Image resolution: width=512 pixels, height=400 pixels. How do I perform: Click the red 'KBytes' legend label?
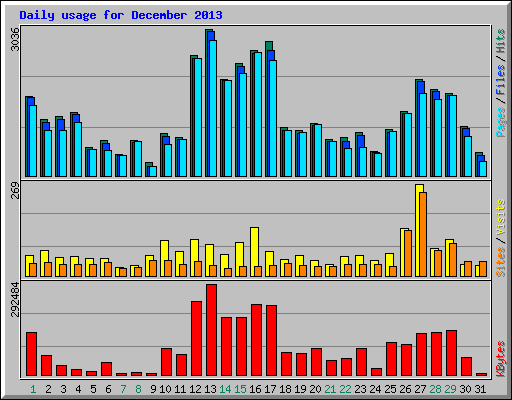pyautogui.click(x=500, y=359)
